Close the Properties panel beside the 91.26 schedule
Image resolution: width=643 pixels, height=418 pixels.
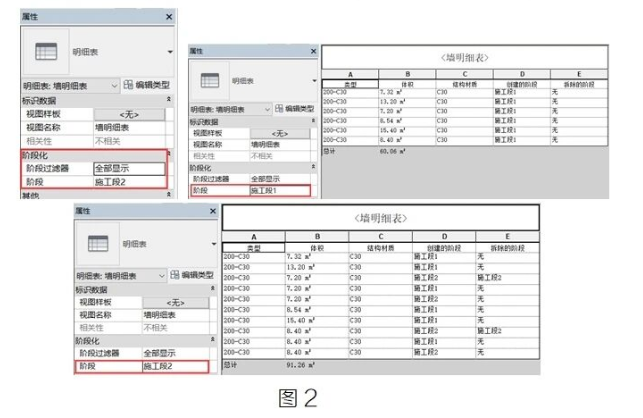point(212,211)
